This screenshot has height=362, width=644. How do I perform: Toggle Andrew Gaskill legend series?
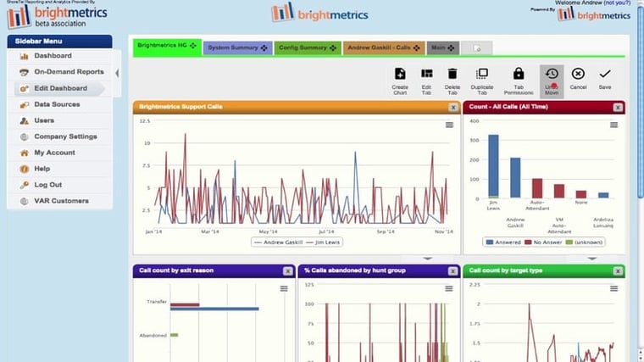pyautogui.click(x=279, y=242)
